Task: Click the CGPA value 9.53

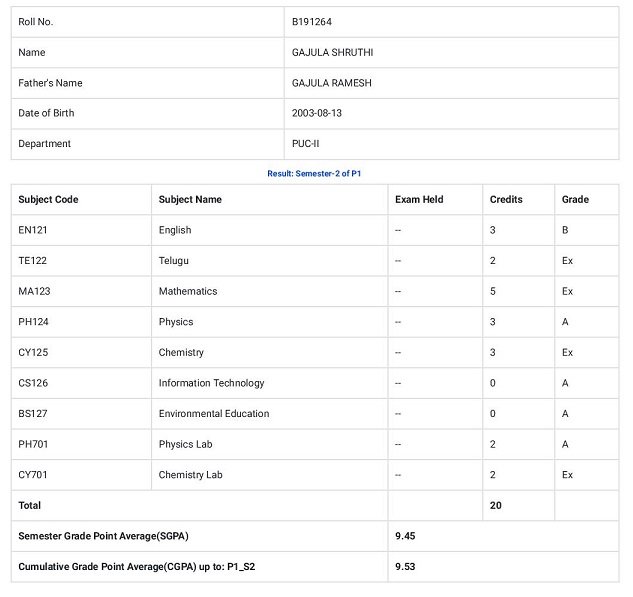Action: click(405, 567)
